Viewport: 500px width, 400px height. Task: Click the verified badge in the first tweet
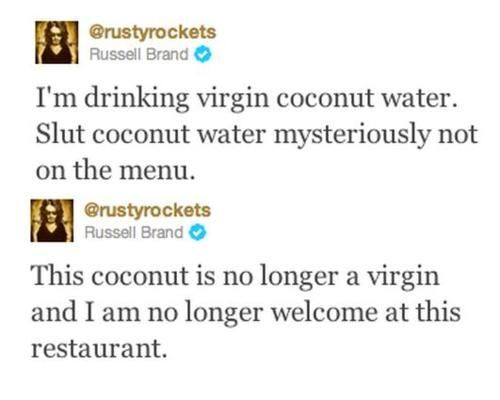click(203, 55)
